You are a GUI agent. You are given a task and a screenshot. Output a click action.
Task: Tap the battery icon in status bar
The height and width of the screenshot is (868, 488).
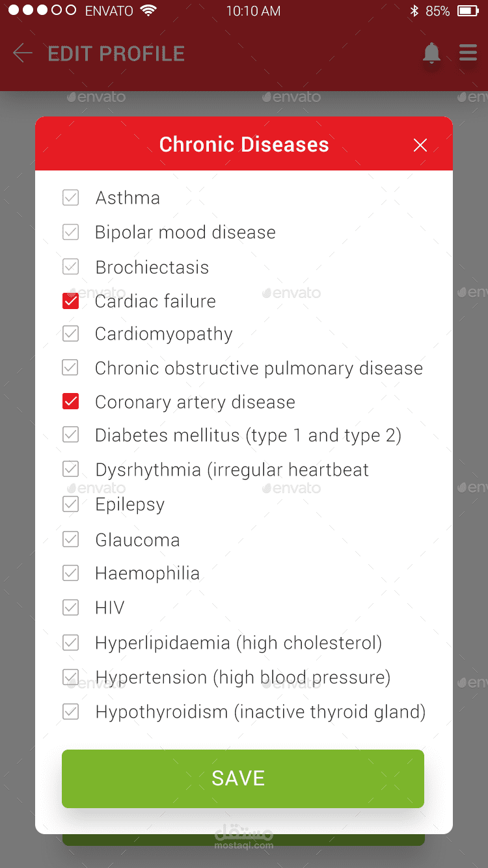click(467, 11)
